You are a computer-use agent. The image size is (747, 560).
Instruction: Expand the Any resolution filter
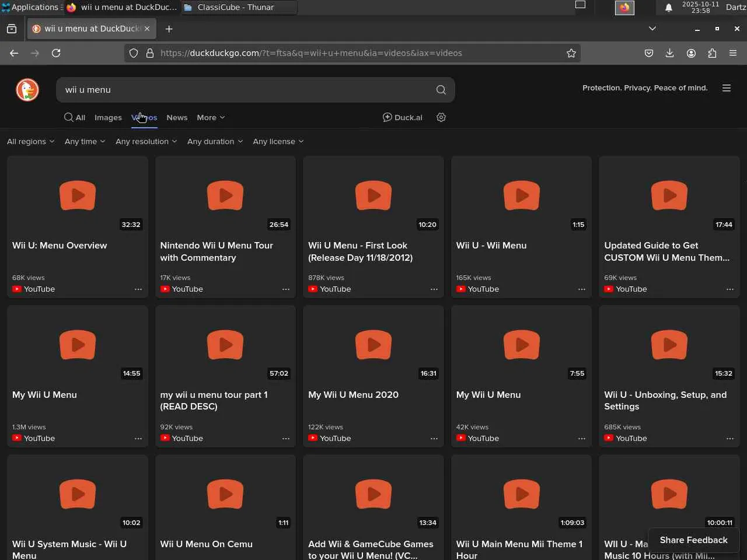[x=146, y=141]
